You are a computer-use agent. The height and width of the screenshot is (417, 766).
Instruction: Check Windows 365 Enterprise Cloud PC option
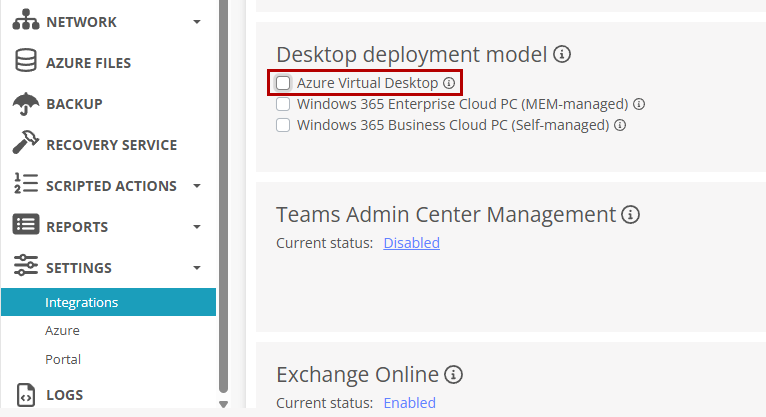tap(283, 104)
